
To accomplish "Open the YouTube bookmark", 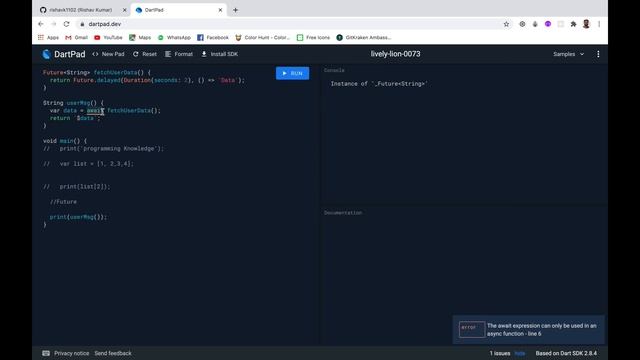I will tap(108, 38).
